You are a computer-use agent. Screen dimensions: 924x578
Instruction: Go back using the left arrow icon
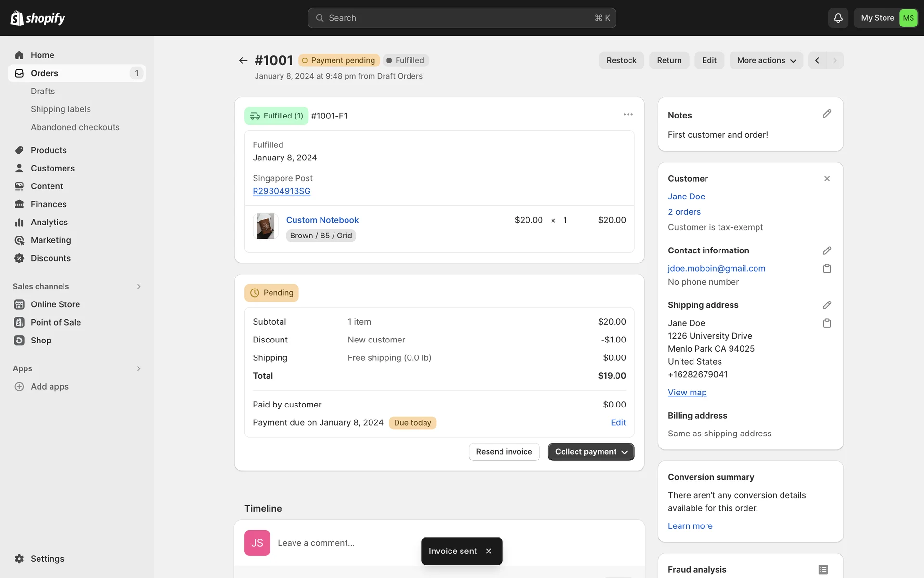click(x=243, y=60)
